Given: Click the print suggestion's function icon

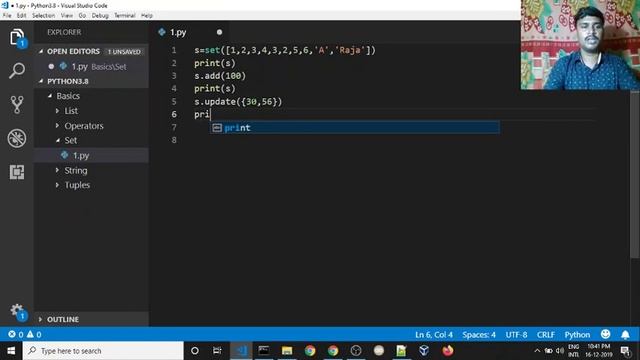Looking at the screenshot, I should coord(217,128).
